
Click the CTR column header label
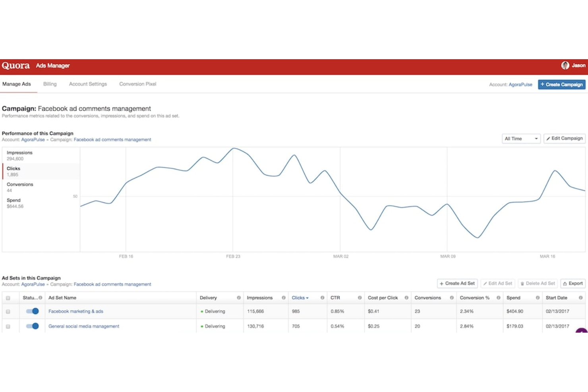[335, 297]
